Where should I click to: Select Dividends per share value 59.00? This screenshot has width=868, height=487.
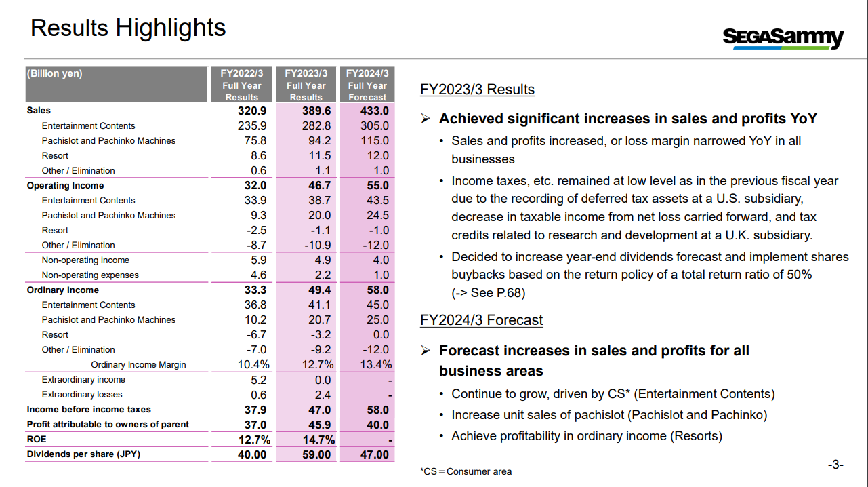coord(316,454)
